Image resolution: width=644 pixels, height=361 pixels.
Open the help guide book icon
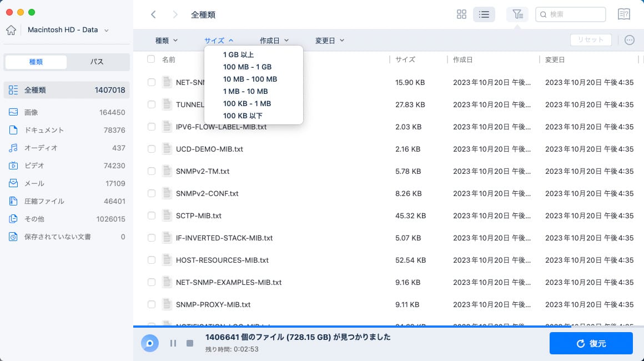(623, 14)
